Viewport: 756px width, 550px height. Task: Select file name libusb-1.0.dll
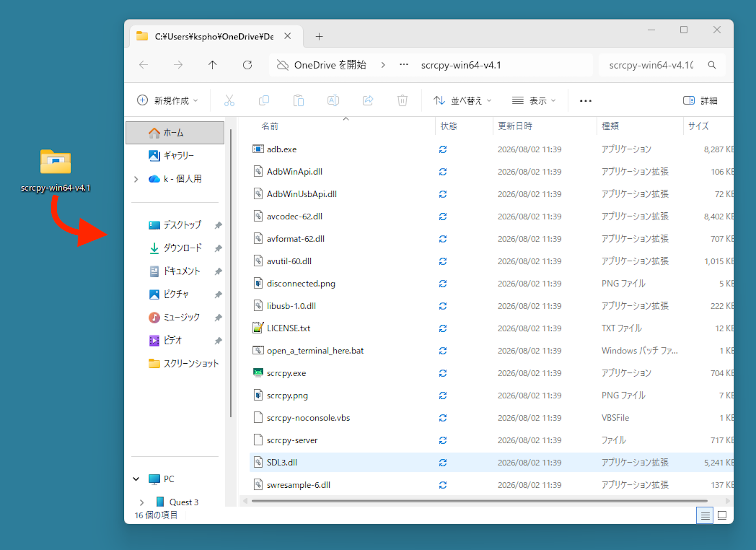coord(291,306)
